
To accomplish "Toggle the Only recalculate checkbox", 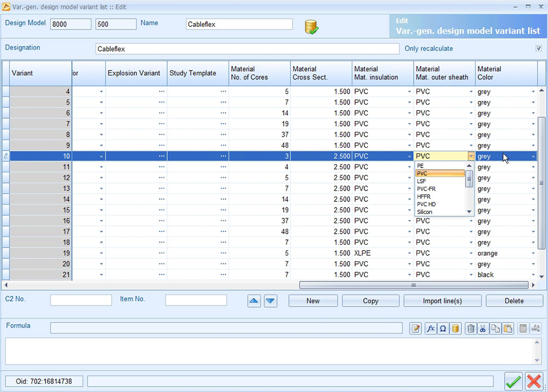I will click(x=538, y=49).
